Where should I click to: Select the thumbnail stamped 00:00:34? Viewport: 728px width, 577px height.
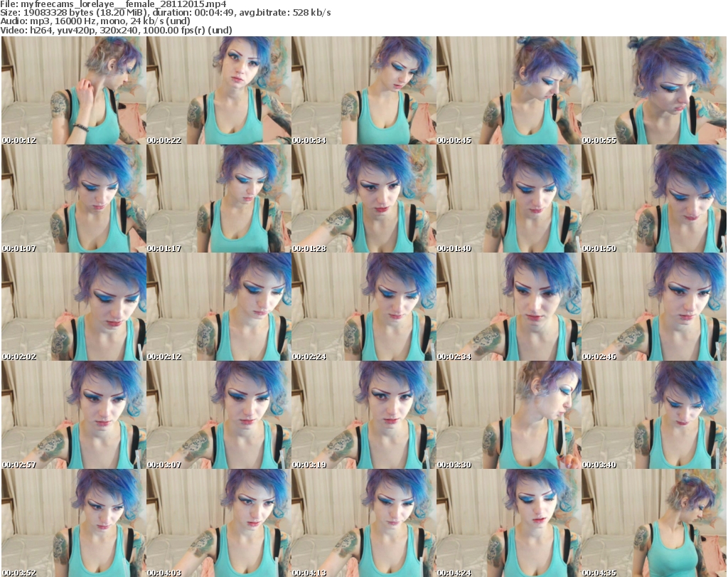363,90
